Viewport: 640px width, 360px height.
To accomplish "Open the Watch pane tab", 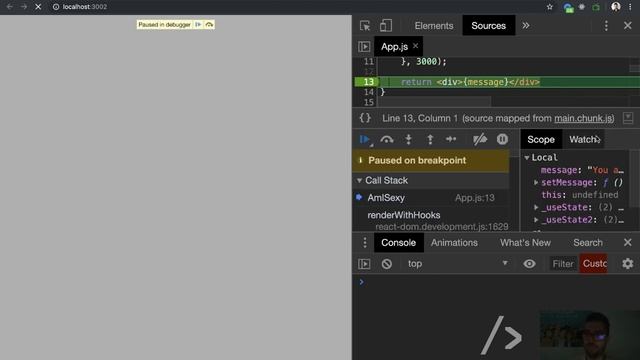I will point(584,140).
